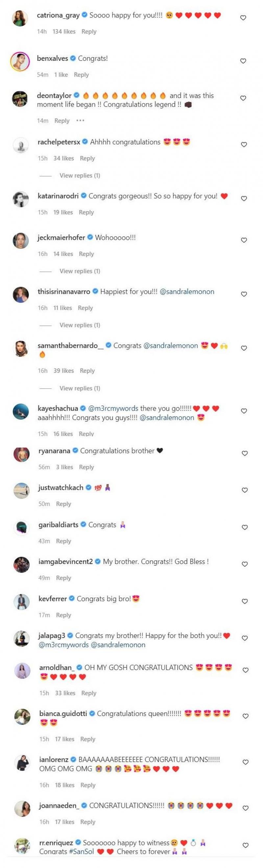Toggle like on bianca.guidotti's comment
The image size is (263, 868).
pyautogui.click(x=246, y=716)
